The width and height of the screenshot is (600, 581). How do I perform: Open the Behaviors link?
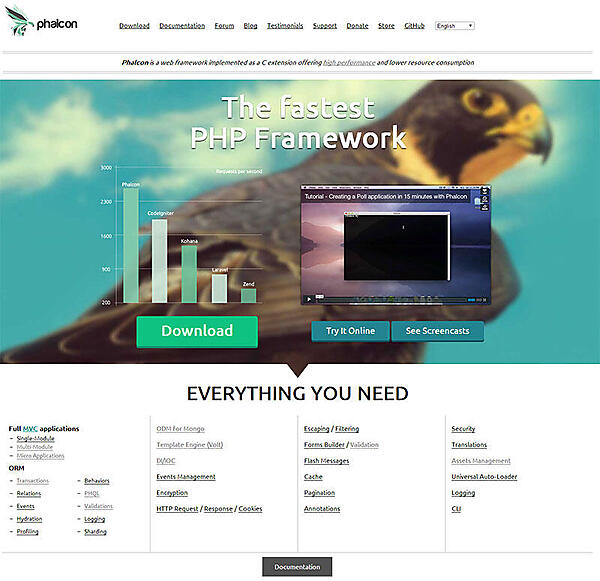pyautogui.click(x=97, y=481)
